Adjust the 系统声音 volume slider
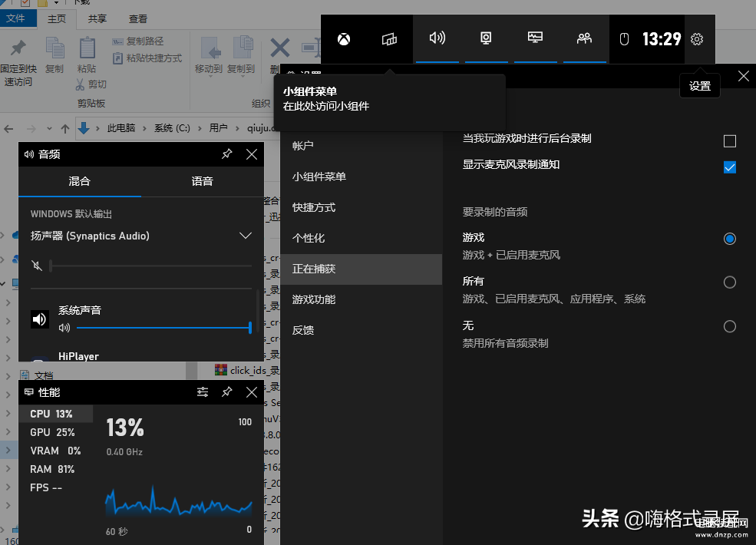Screen dimensions: 756x545 click(164, 328)
